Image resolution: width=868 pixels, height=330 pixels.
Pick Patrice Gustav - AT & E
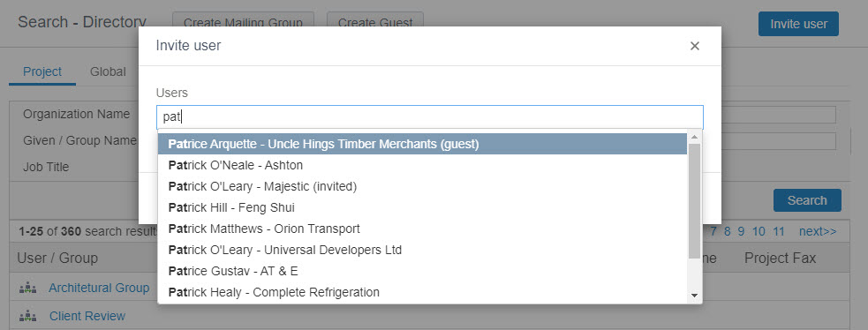tap(422, 271)
